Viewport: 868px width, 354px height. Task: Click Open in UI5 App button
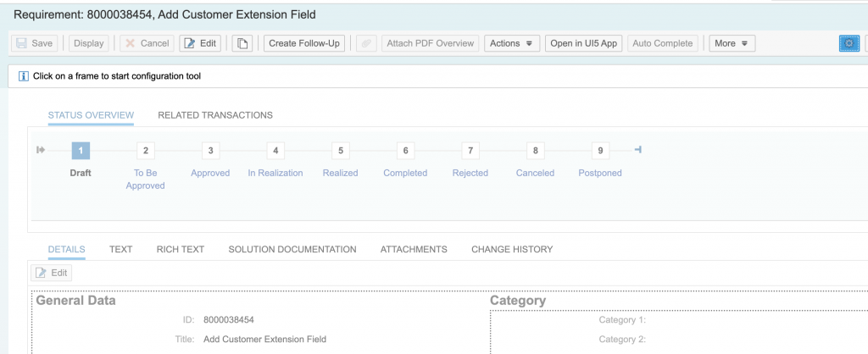(x=584, y=43)
